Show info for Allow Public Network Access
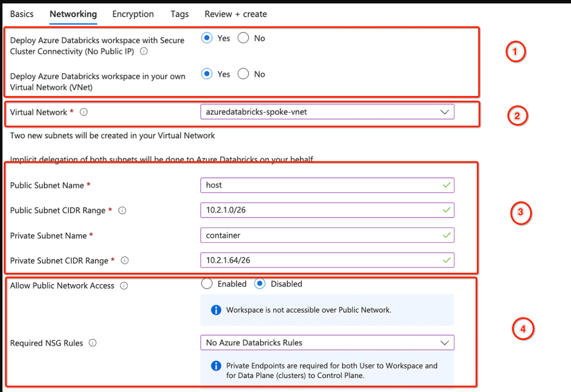 coord(124,286)
